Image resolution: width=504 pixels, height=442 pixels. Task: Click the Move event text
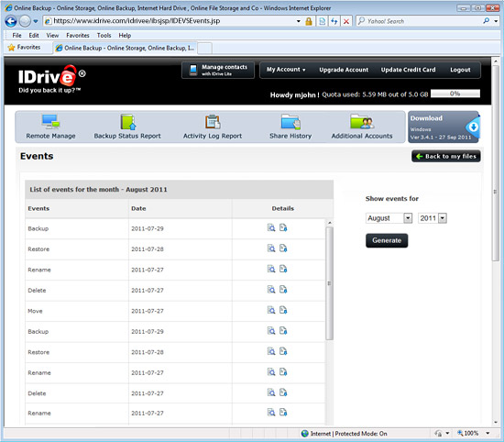click(35, 311)
